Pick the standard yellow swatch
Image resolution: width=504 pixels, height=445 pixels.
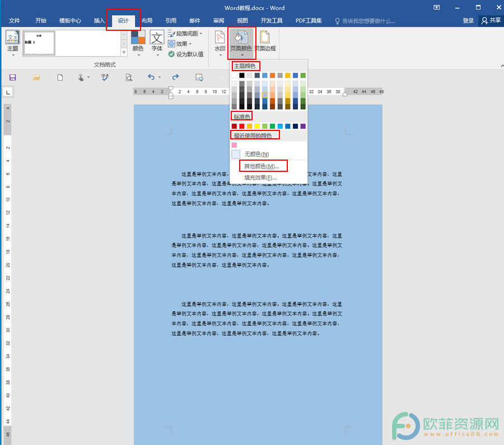[257, 127]
